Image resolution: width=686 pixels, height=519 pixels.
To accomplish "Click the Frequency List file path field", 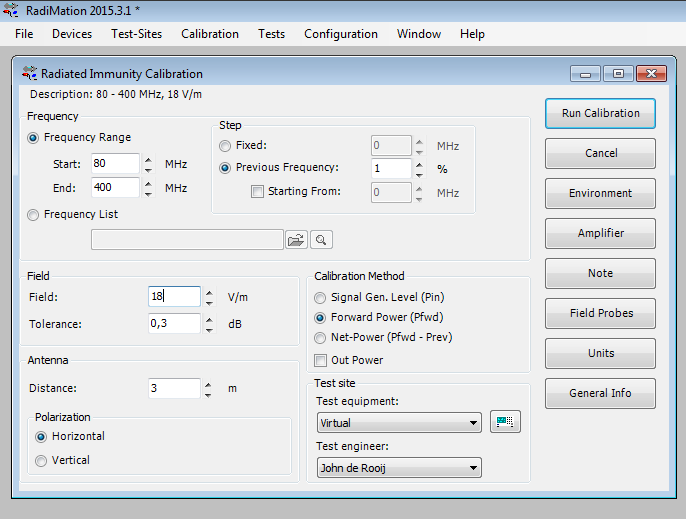I will point(187,240).
